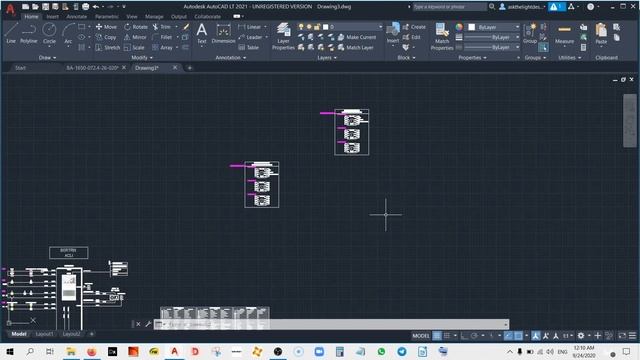Toggle object snap tracking in status bar
The image size is (640, 360).
click(x=508, y=336)
